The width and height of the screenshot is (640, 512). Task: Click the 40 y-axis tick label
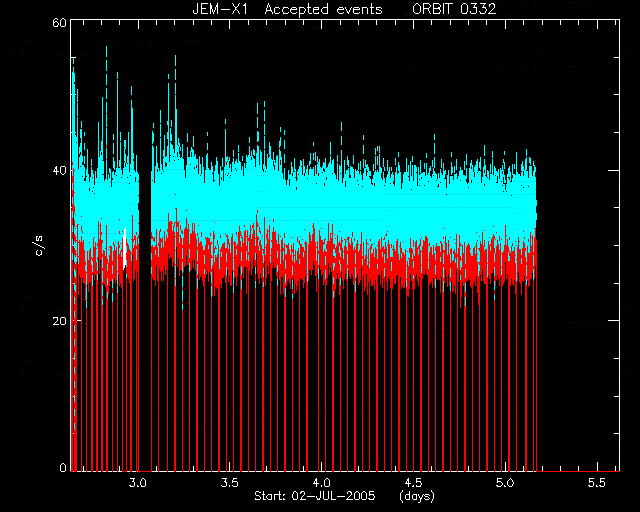[59, 170]
